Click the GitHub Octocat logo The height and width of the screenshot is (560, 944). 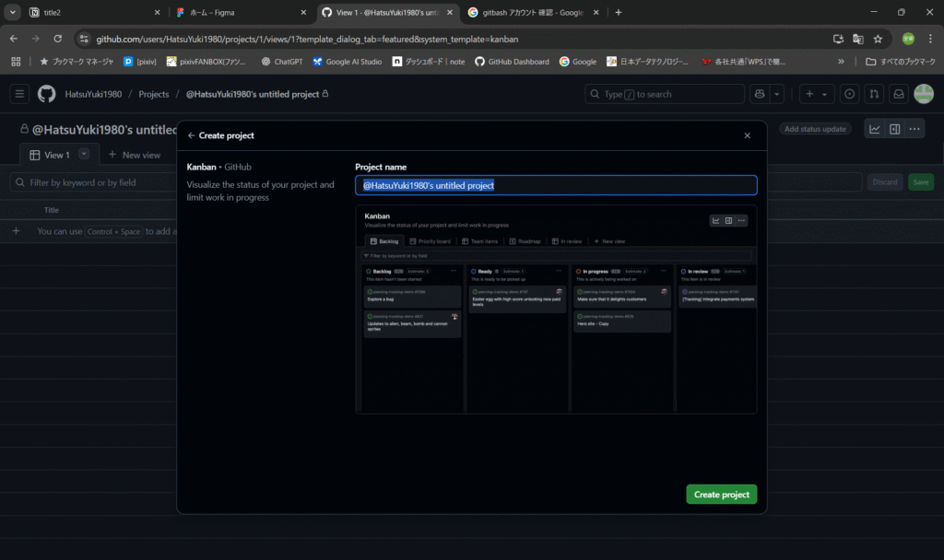pos(46,94)
